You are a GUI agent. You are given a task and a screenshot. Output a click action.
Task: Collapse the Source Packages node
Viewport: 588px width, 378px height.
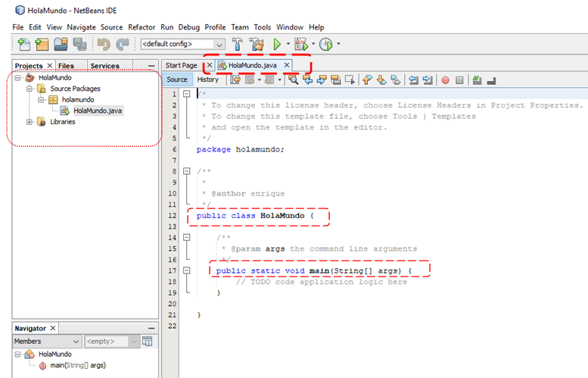tap(30, 89)
